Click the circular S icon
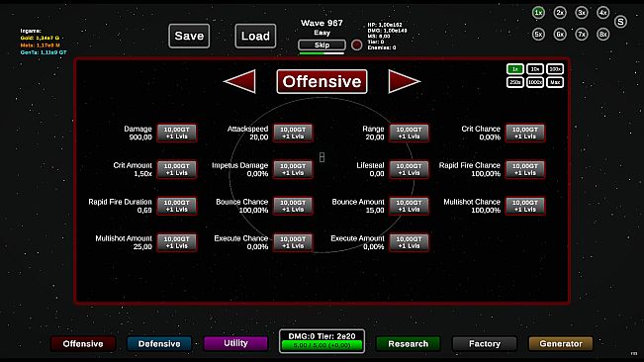 [620, 22]
